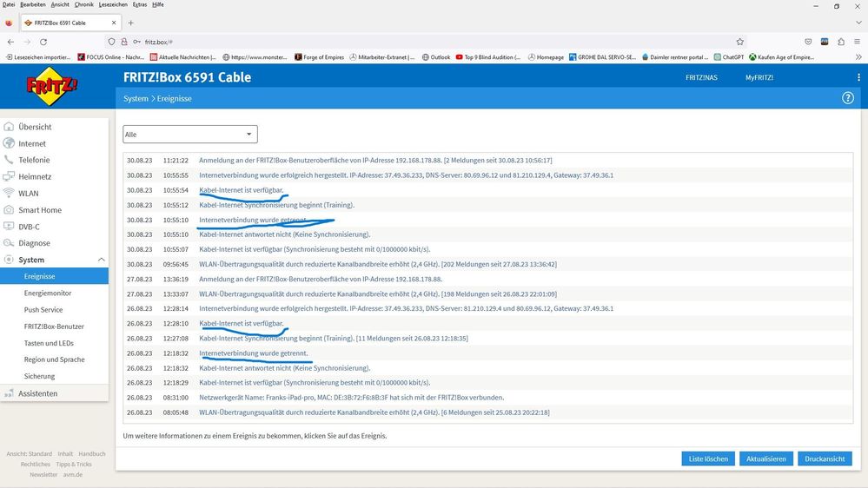Click the FRITZ! logo
This screenshot has height=488, width=868.
coord(52,86)
